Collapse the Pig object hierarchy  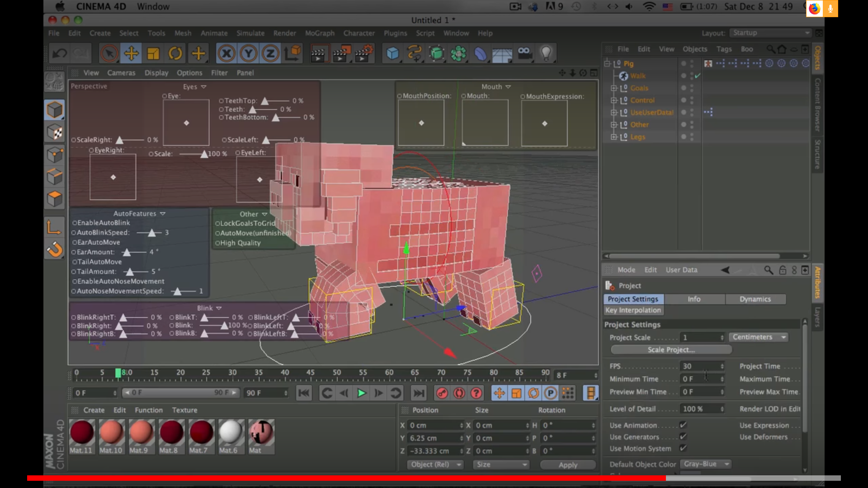pyautogui.click(x=607, y=64)
